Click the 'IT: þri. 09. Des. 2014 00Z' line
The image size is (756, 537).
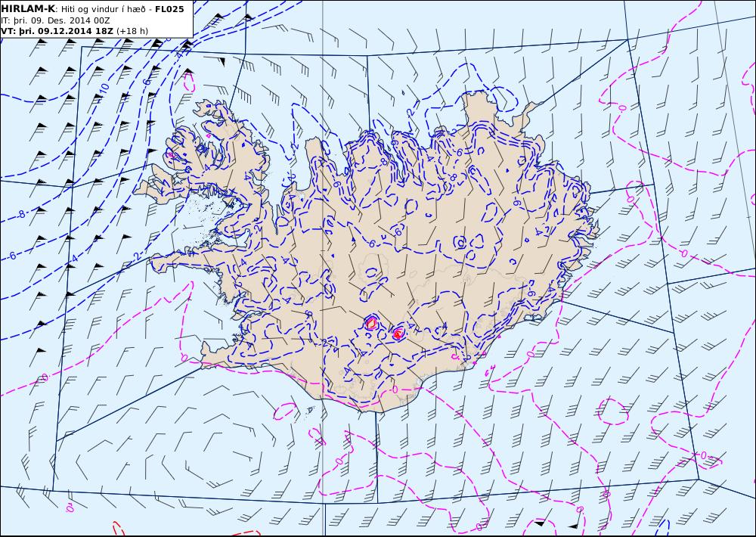pos(55,20)
